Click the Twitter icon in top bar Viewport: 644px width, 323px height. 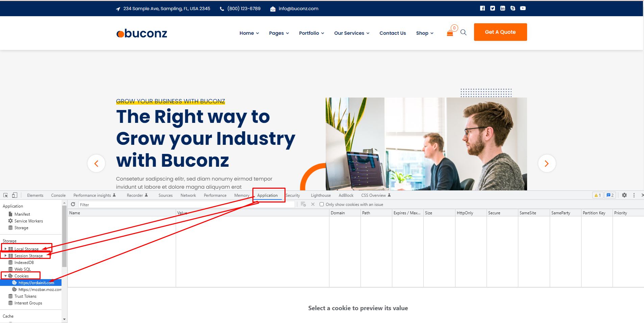pyautogui.click(x=492, y=8)
